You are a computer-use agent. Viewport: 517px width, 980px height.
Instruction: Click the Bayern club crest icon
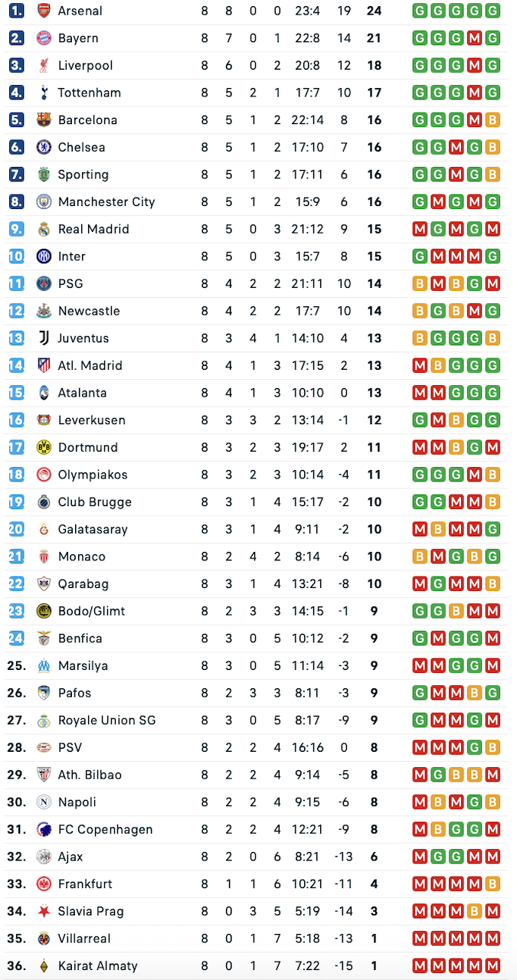click(x=44, y=38)
